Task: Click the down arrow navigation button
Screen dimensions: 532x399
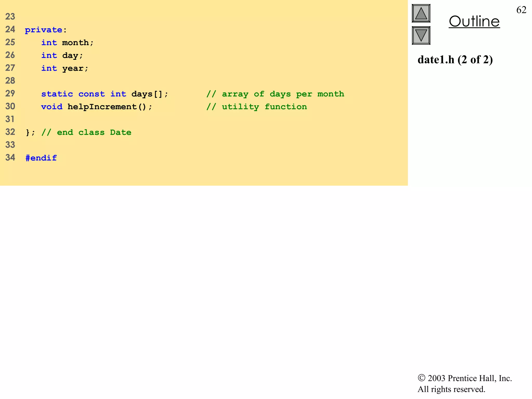Action: click(421, 36)
